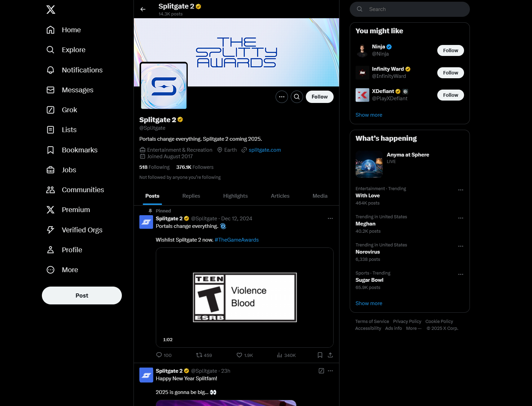Open Messages envelope in sidebar

[70, 90]
